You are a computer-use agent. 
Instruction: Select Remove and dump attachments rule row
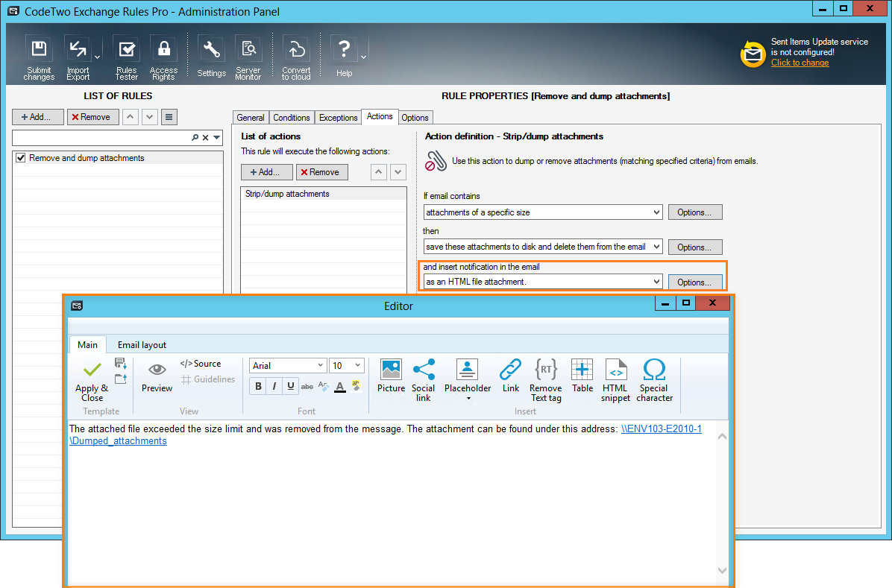click(118, 158)
